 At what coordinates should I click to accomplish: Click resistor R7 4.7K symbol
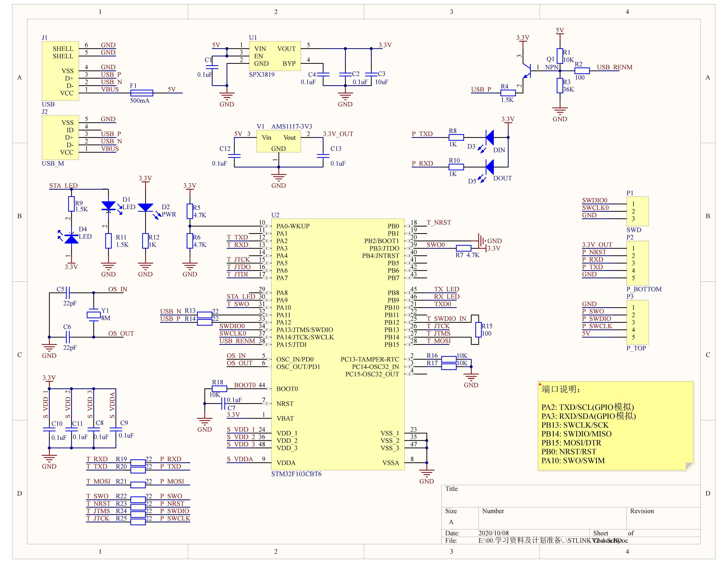pos(463,248)
